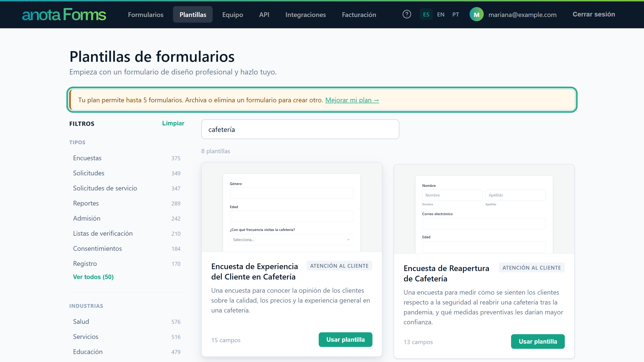Click Cerrar sesión

[594, 14]
